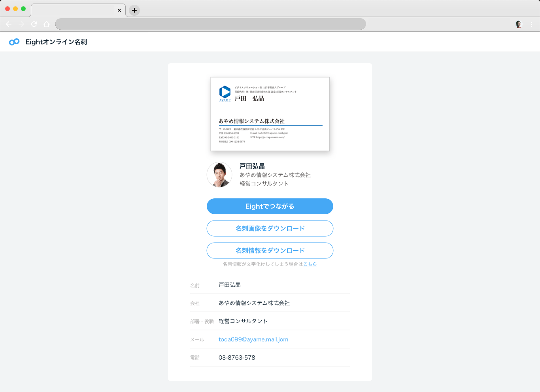This screenshot has height=392, width=540.
Task: Click the 名前 field label
Action: tap(195, 285)
